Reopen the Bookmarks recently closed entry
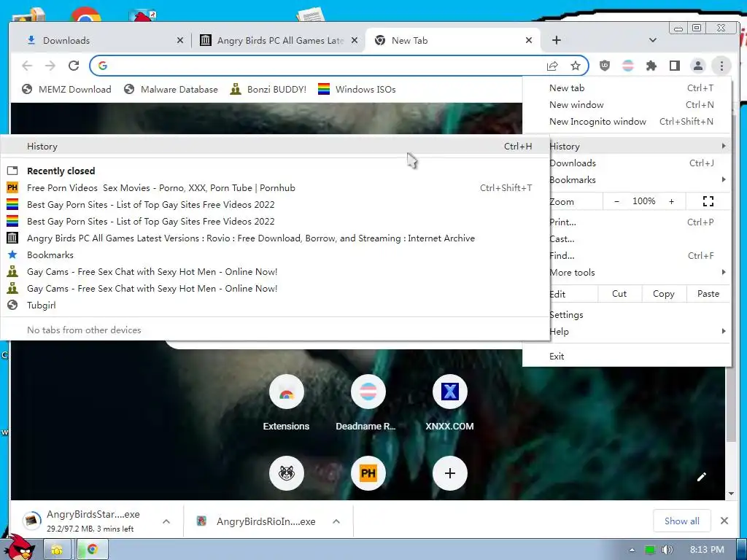Viewport: 747px width, 560px height. tap(275, 254)
